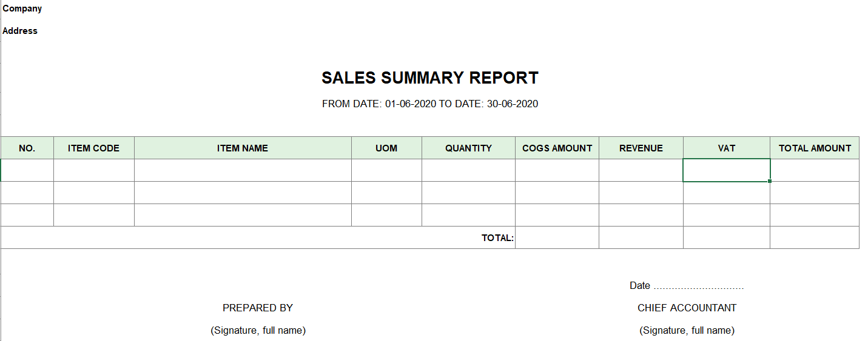Click the fill handle of the selected VAT cell

[x=770, y=181]
